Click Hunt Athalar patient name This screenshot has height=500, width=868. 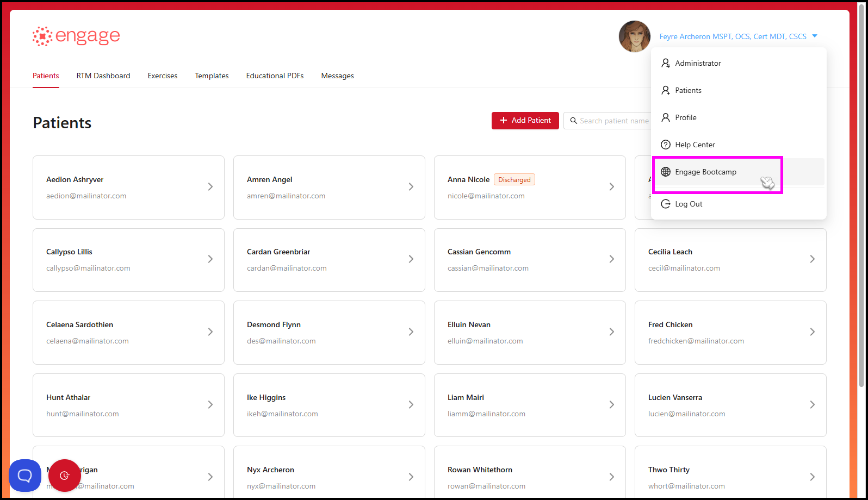tap(69, 397)
